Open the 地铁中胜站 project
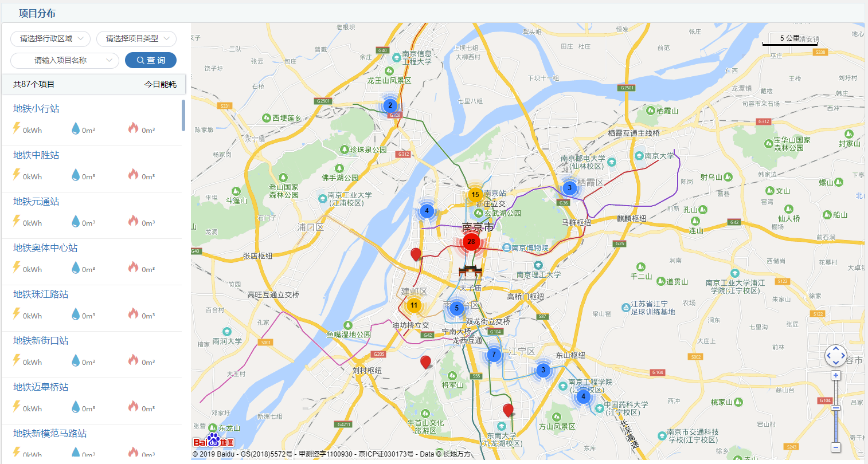 point(36,155)
